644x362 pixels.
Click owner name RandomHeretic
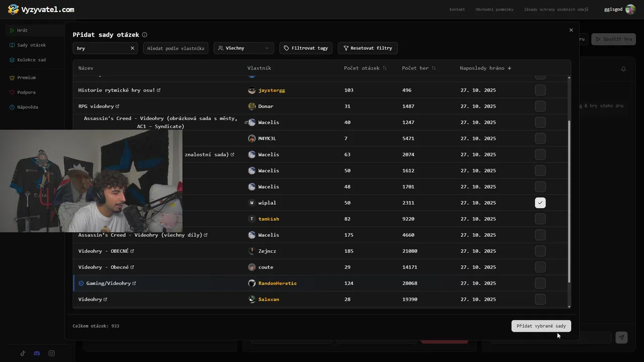pos(278,284)
